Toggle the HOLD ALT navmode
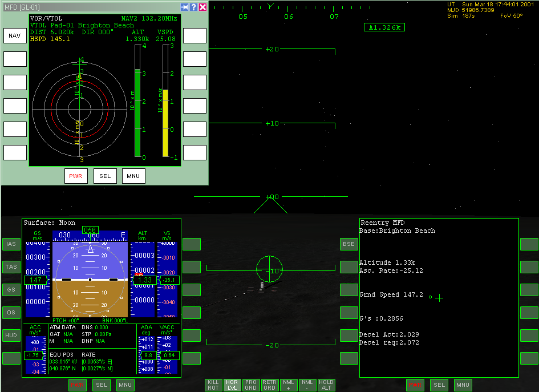 point(326,385)
